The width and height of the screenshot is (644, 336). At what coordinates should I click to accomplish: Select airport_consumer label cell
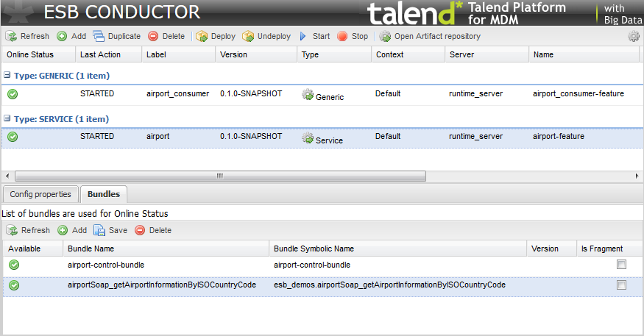[x=178, y=94]
